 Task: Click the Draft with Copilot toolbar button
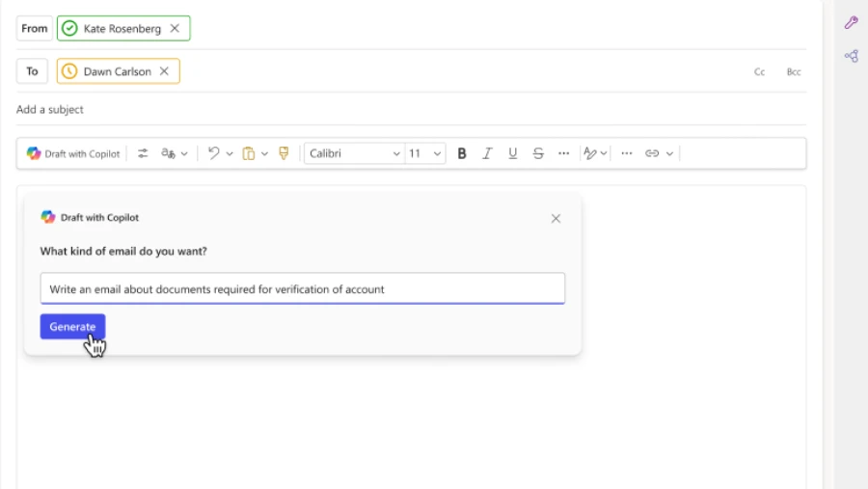[x=73, y=153]
